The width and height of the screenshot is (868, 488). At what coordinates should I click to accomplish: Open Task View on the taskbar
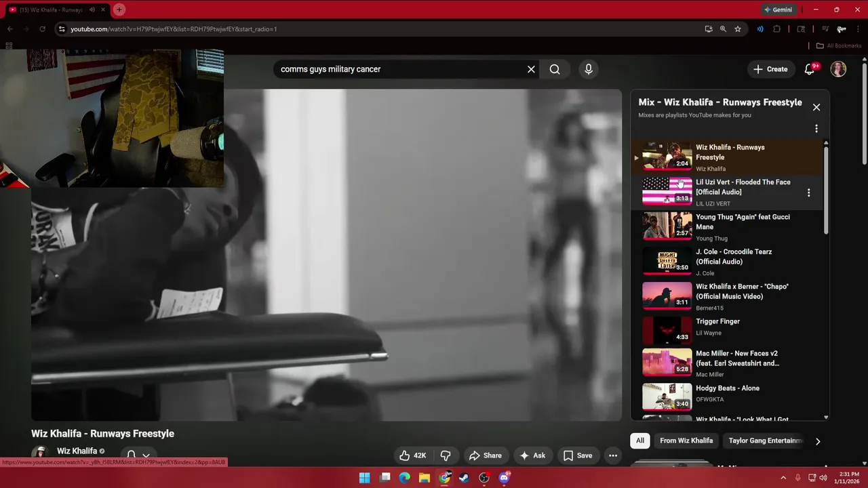[385, 478]
